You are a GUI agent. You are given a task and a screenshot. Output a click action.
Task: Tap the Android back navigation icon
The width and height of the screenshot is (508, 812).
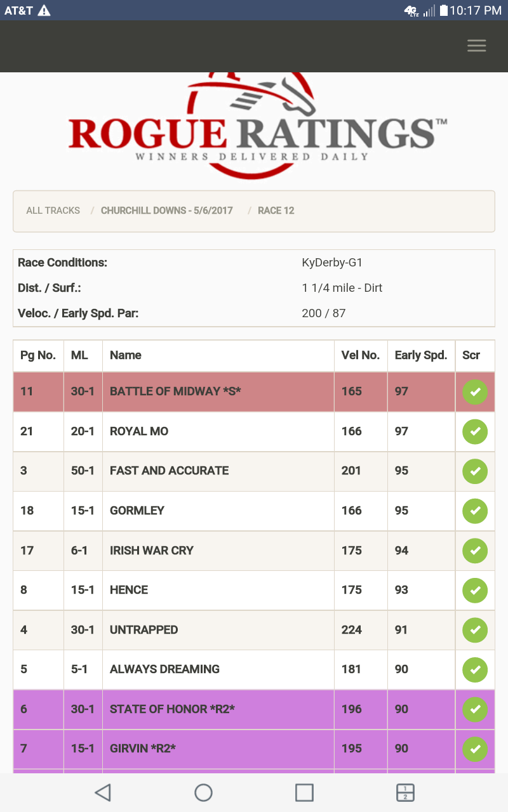[x=103, y=792]
